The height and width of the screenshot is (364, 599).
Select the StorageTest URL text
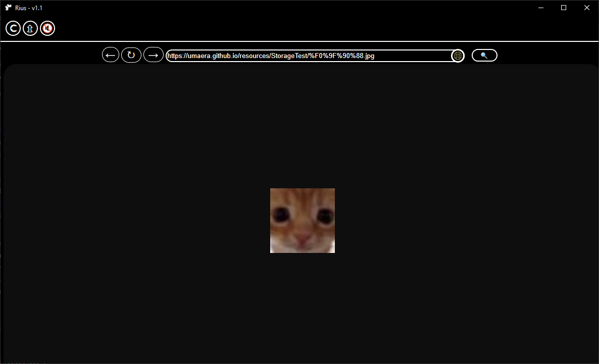tap(271, 56)
